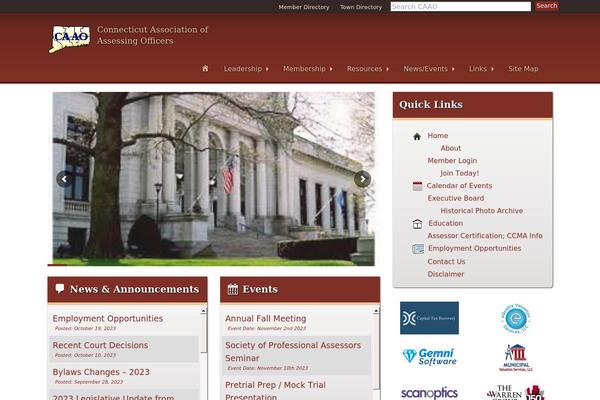Open the Municipal Valuation Services logo
This screenshot has width=600, height=400.
[x=516, y=358]
